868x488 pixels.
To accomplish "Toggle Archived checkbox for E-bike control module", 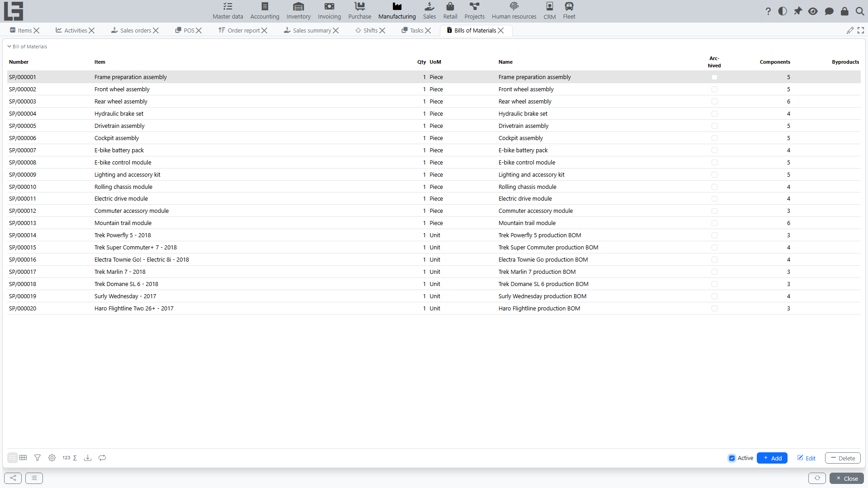I will pyautogui.click(x=714, y=163).
